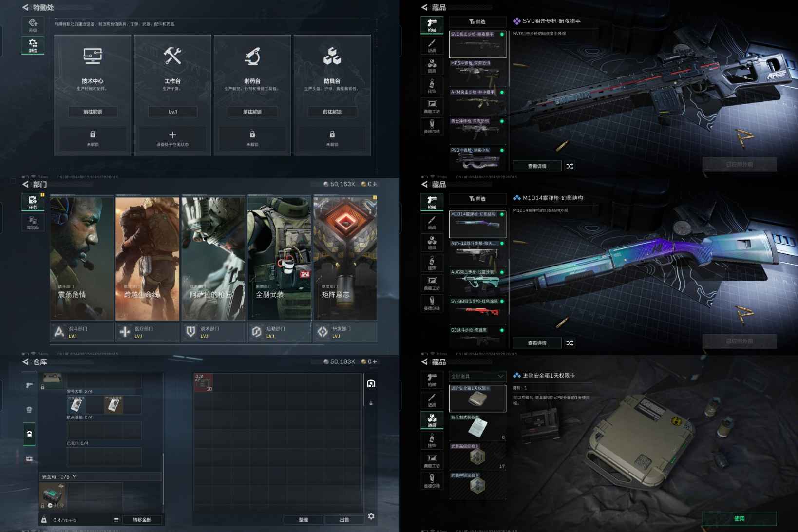The image size is (798, 532).
Task: Select the 武器高级经验卡 item
Action: tap(477, 456)
